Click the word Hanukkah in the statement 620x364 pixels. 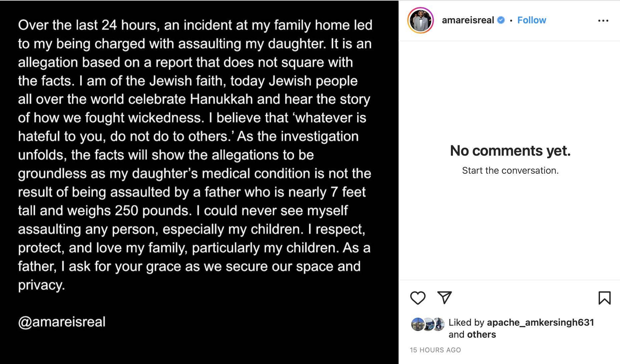click(221, 99)
